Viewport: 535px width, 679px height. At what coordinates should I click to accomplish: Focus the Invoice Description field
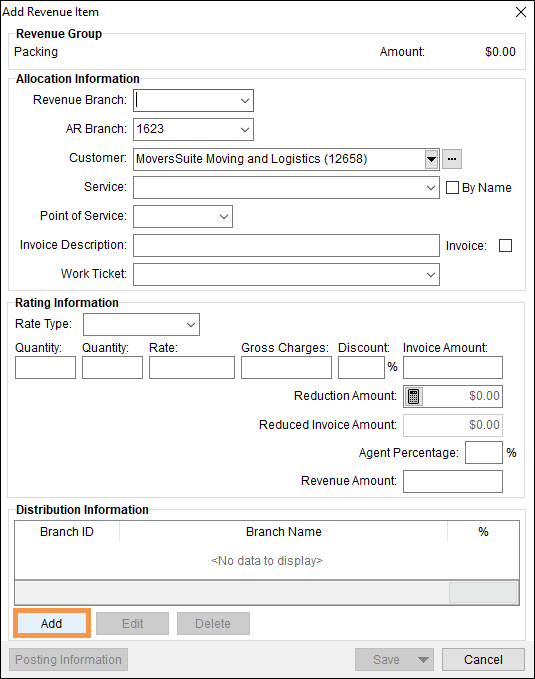tap(286, 246)
